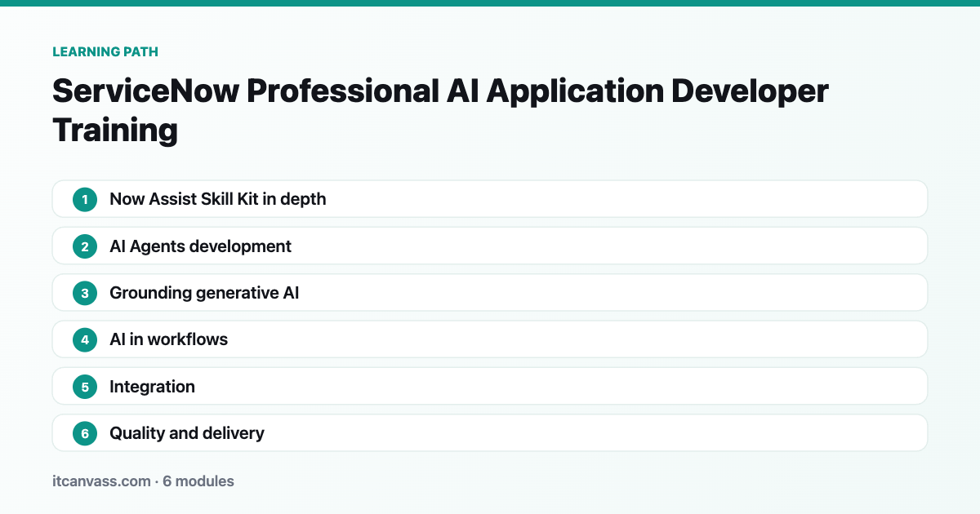This screenshot has width=980, height=514.
Task: Select the Grounding generative AI module
Action: tap(490, 293)
